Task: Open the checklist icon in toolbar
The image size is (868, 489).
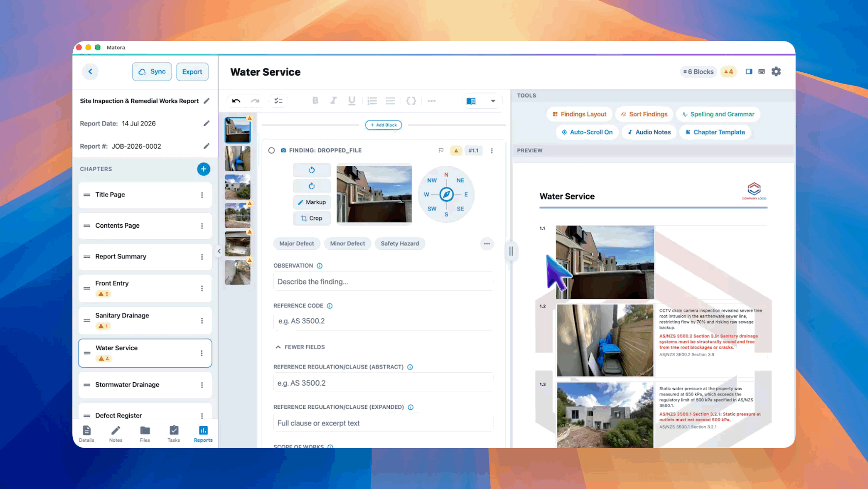Action: coord(278,101)
